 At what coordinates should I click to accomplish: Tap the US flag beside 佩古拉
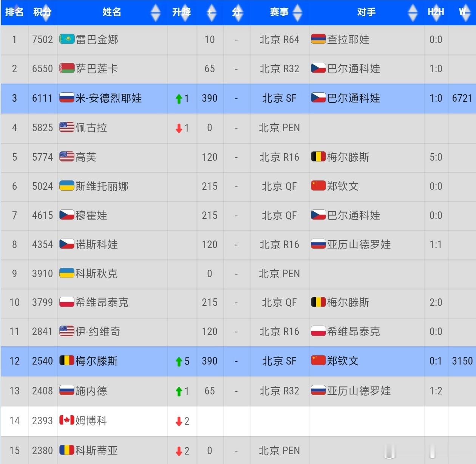point(67,127)
